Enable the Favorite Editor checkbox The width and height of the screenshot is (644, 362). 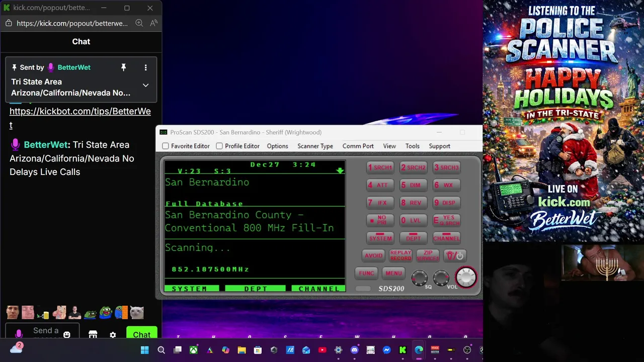(166, 146)
